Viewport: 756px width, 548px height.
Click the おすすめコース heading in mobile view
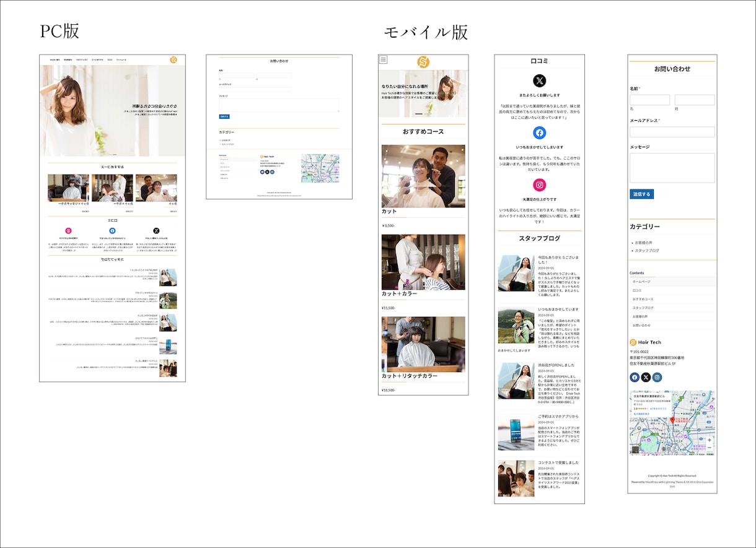click(423, 131)
